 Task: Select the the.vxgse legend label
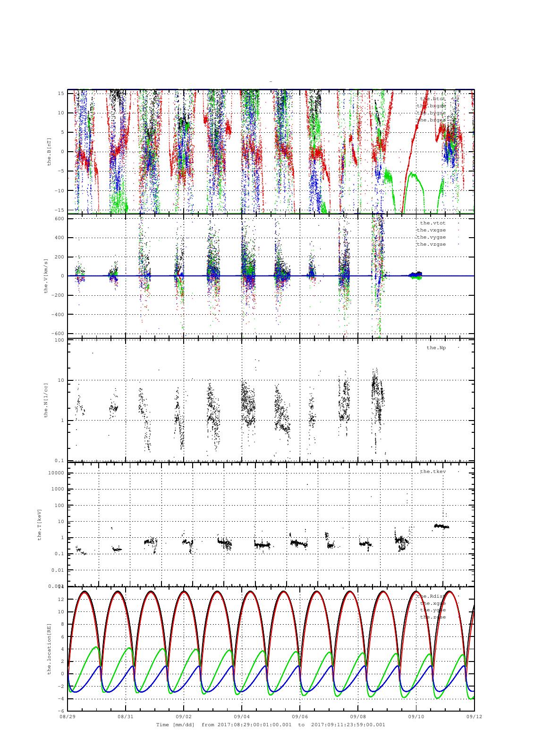click(431, 230)
